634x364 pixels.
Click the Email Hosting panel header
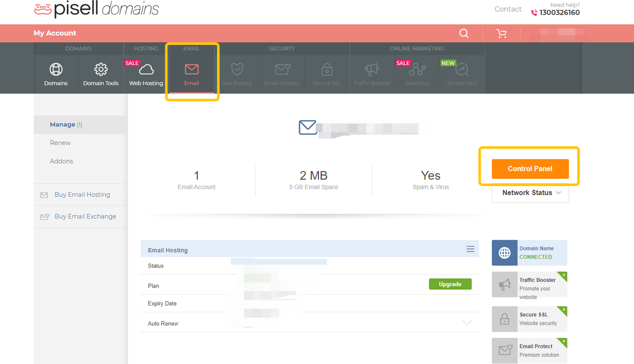pyautogui.click(x=310, y=250)
